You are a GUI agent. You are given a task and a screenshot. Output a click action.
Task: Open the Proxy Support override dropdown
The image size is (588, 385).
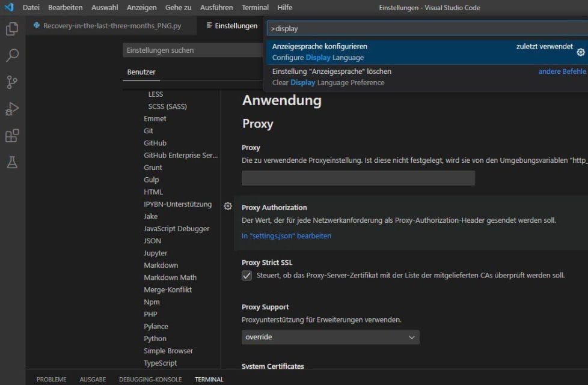click(x=330, y=338)
